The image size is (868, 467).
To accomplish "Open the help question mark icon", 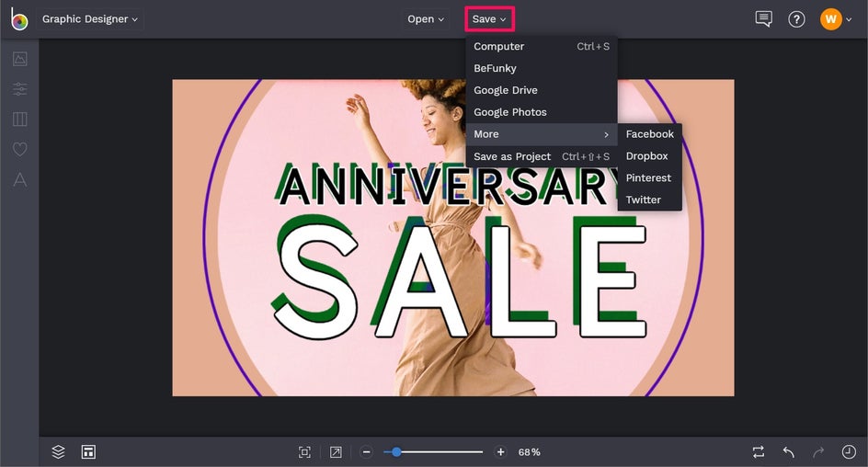I will point(796,19).
